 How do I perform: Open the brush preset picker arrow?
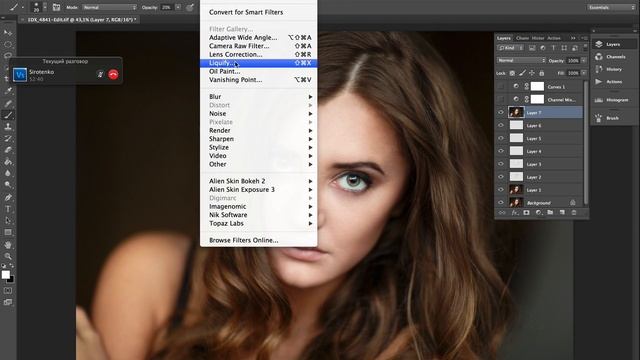point(44,7)
